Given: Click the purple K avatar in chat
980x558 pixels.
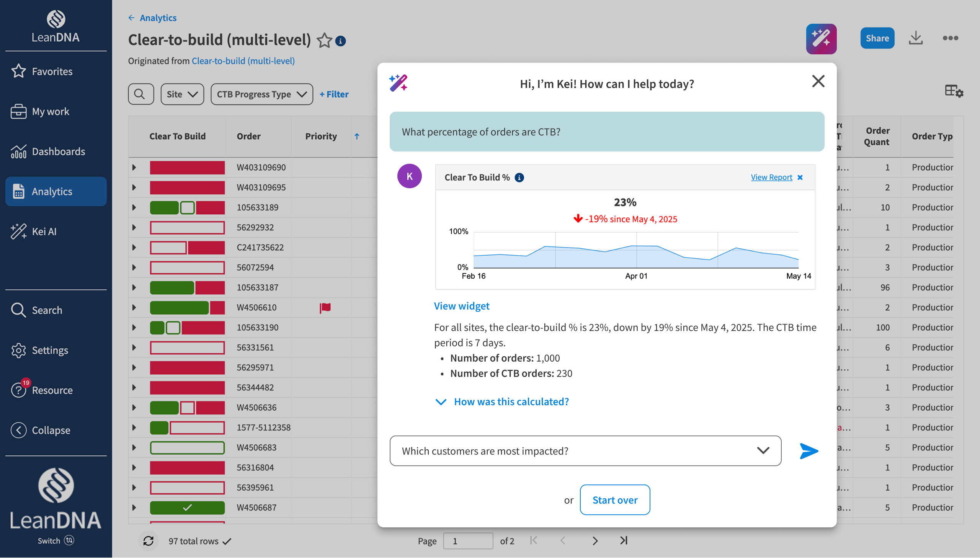Looking at the screenshot, I should click(409, 176).
